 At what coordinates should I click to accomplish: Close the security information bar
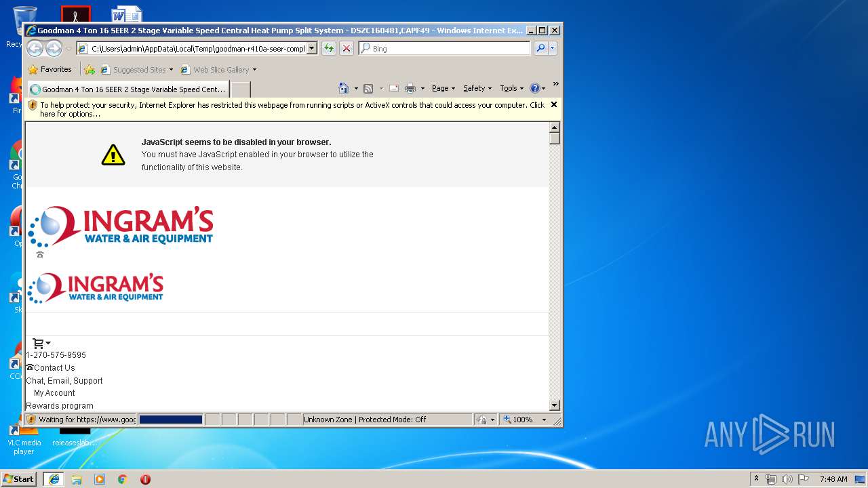(554, 104)
